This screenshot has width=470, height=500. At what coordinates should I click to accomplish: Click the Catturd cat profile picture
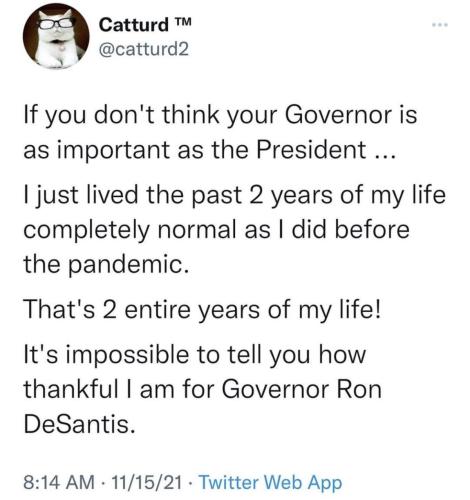tap(56, 36)
